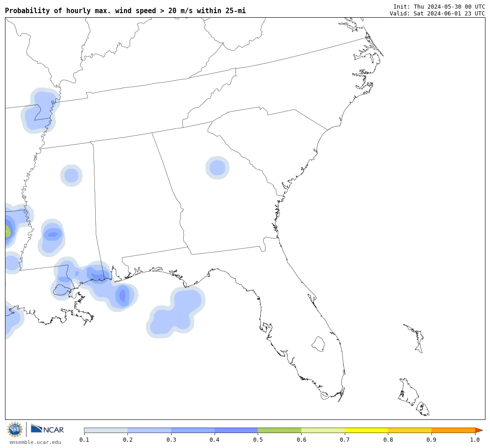The image size is (490, 448).
Task: Click the green high-probability spot at the map's left edge
Action: point(8,232)
